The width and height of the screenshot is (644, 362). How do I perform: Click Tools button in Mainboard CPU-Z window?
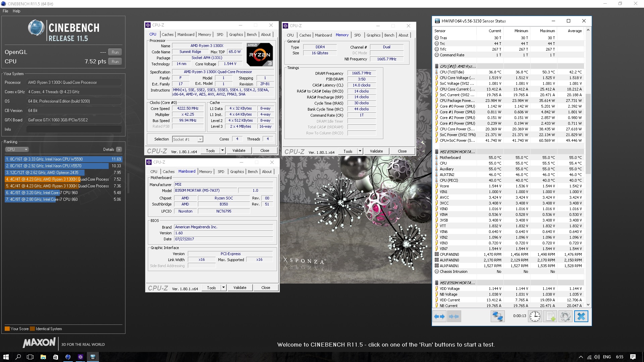[211, 288]
